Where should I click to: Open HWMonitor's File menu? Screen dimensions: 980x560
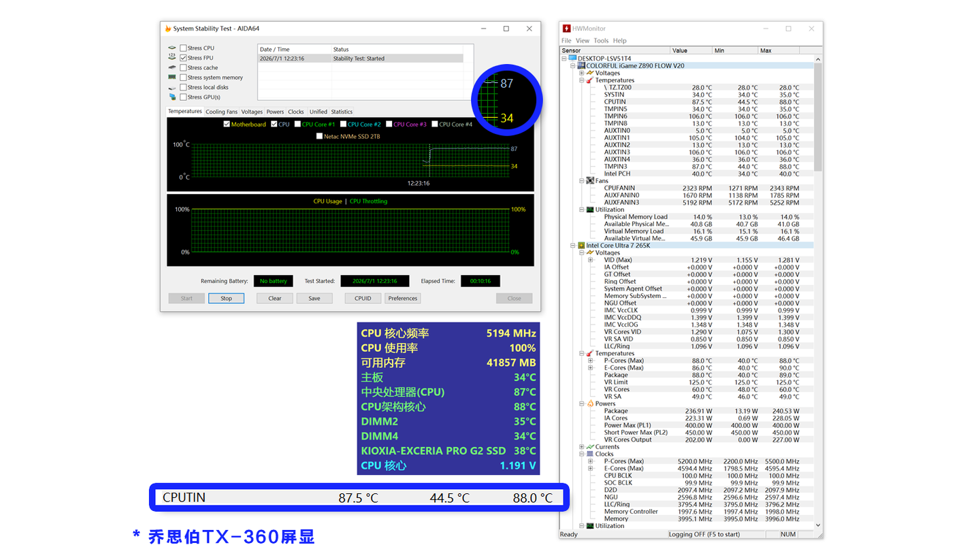[566, 41]
